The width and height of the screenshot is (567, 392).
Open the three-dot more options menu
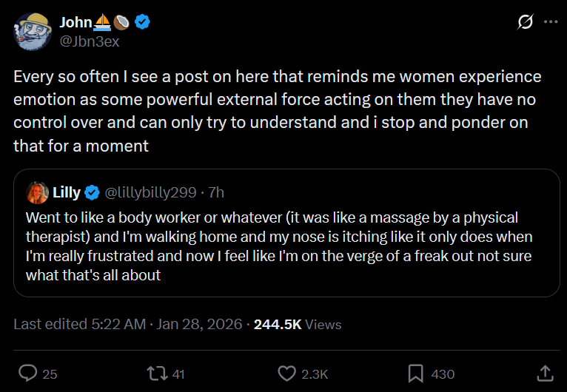click(550, 22)
